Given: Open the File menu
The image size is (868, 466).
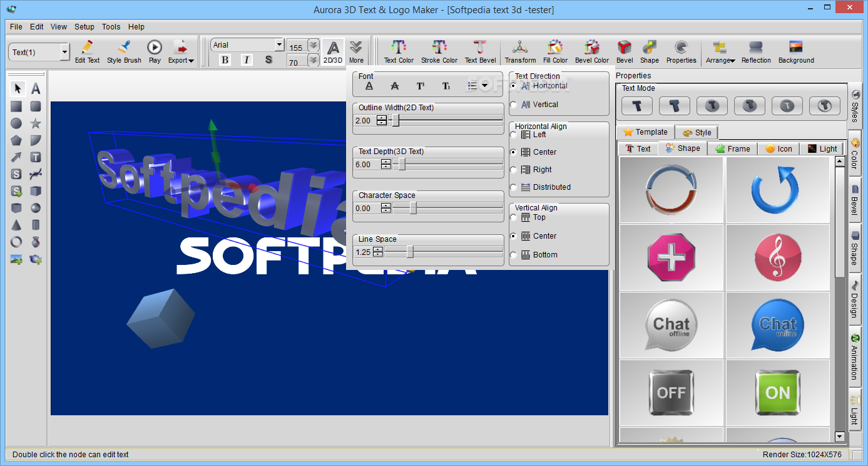Looking at the screenshot, I should [x=16, y=27].
